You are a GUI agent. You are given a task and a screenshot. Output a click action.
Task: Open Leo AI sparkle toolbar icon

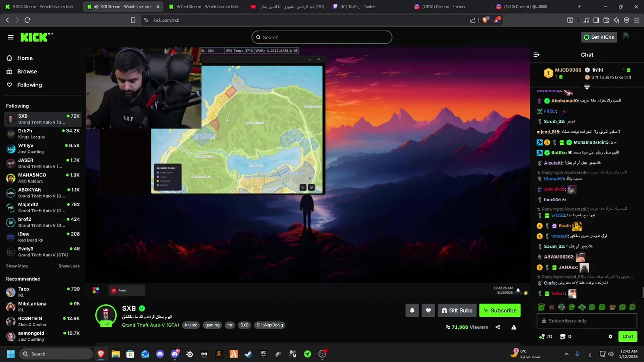click(616, 20)
